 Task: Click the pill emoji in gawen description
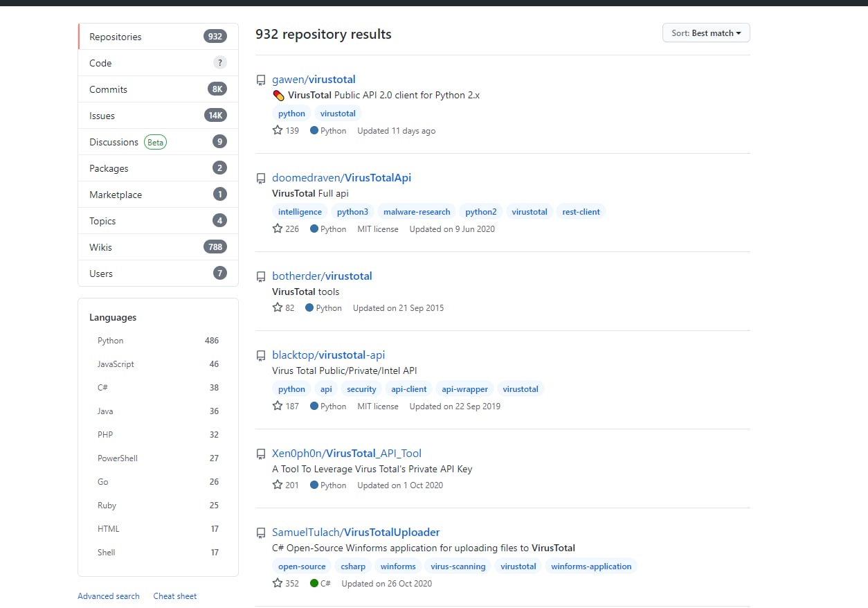(x=278, y=96)
